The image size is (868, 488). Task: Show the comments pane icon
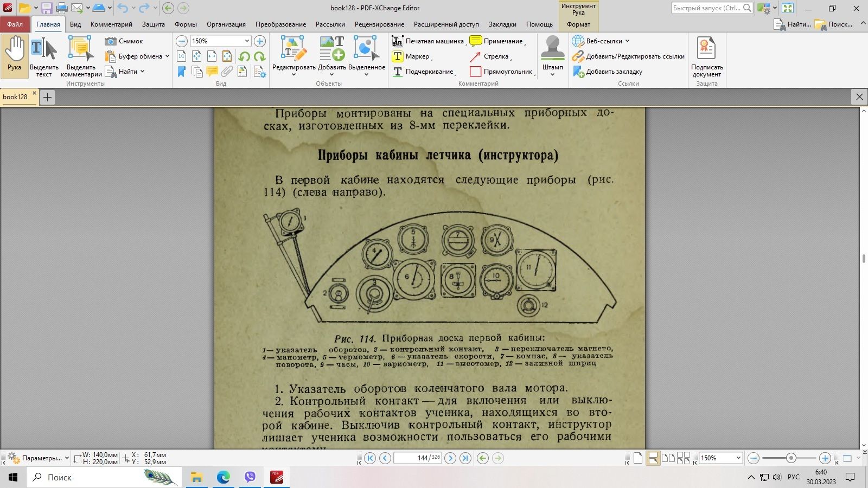[x=212, y=72]
